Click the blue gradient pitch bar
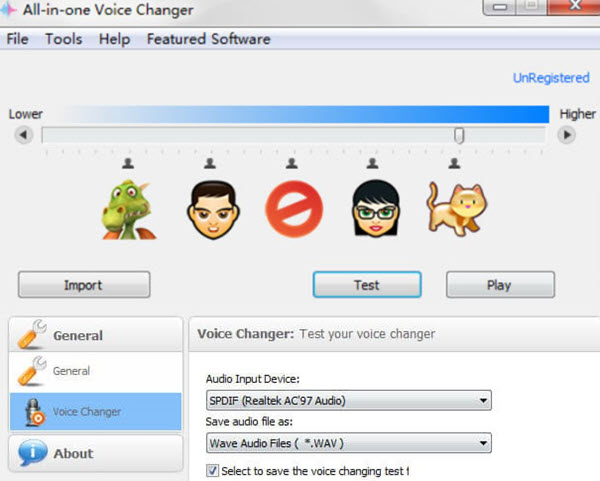Viewport: 600px width, 481px height. tap(304, 114)
